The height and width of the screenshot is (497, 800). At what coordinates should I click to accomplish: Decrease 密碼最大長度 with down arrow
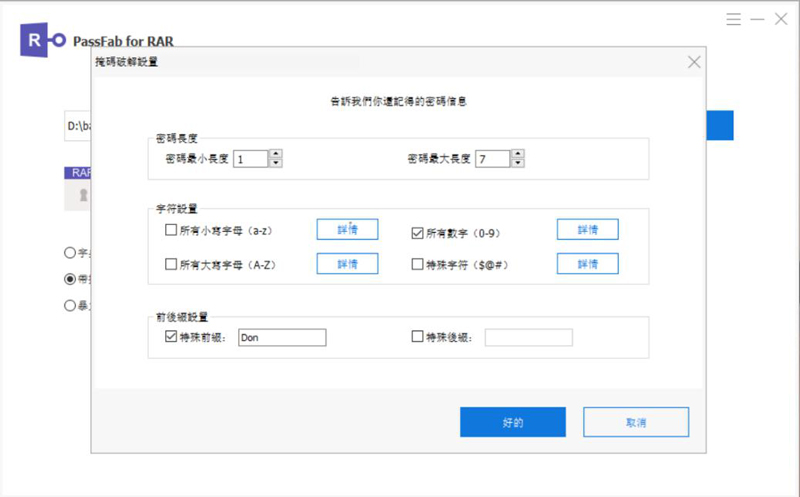518,163
